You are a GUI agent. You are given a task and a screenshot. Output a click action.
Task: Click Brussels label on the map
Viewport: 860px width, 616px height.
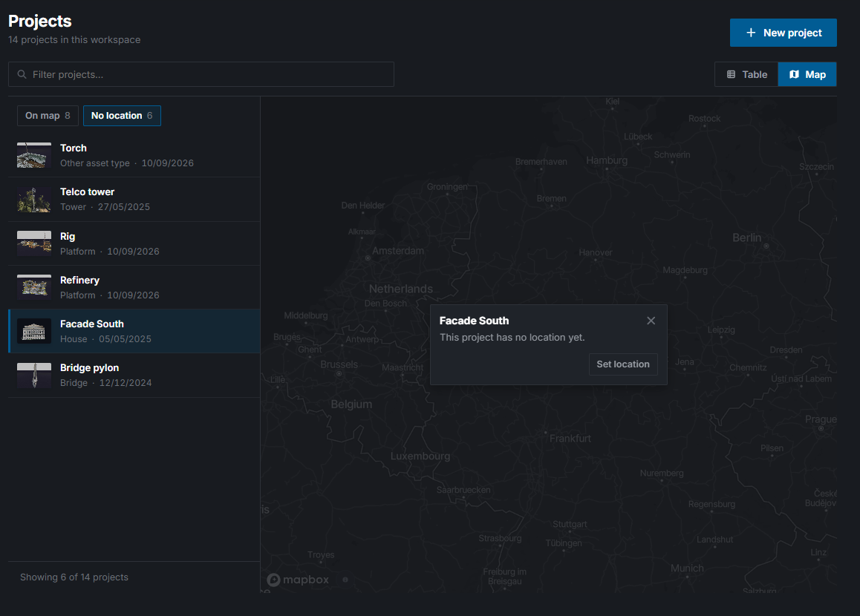coord(339,364)
